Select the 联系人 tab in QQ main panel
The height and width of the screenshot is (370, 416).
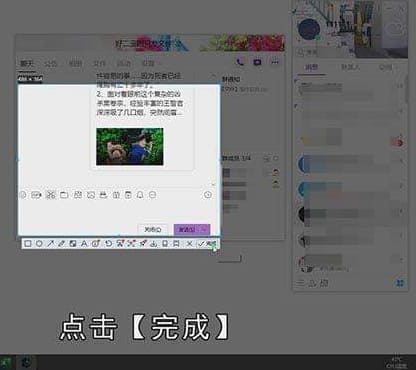click(350, 67)
